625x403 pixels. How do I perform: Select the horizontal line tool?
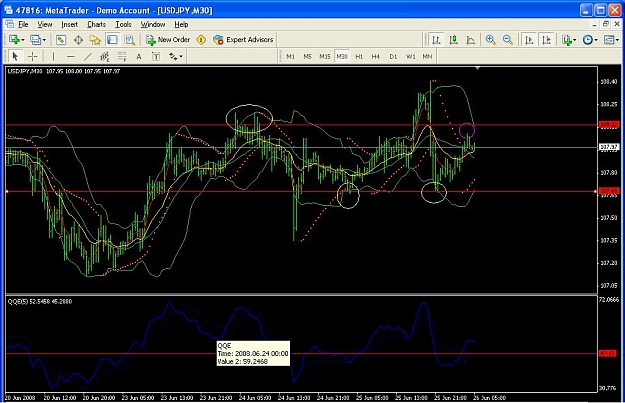tap(71, 57)
